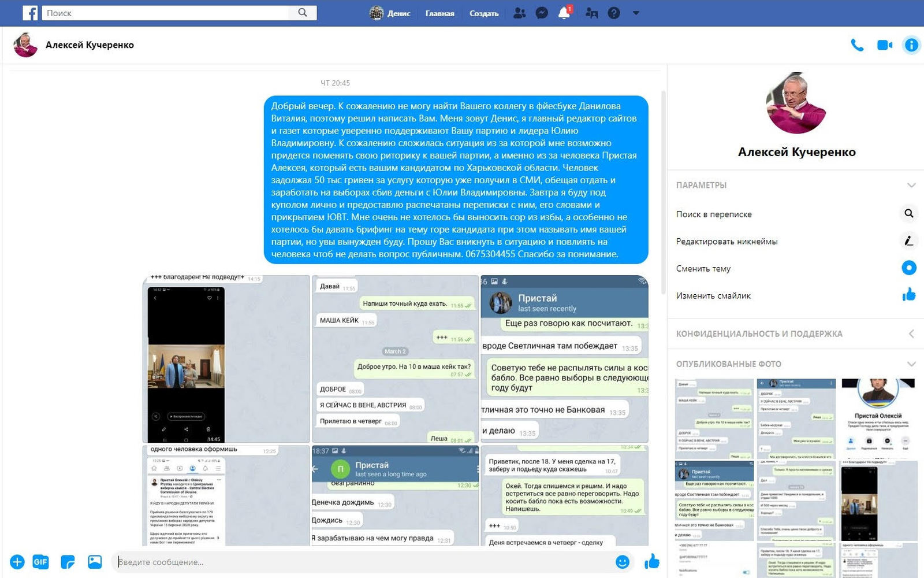Open first shared photo thumbnail with Давай chat

pos(714,418)
